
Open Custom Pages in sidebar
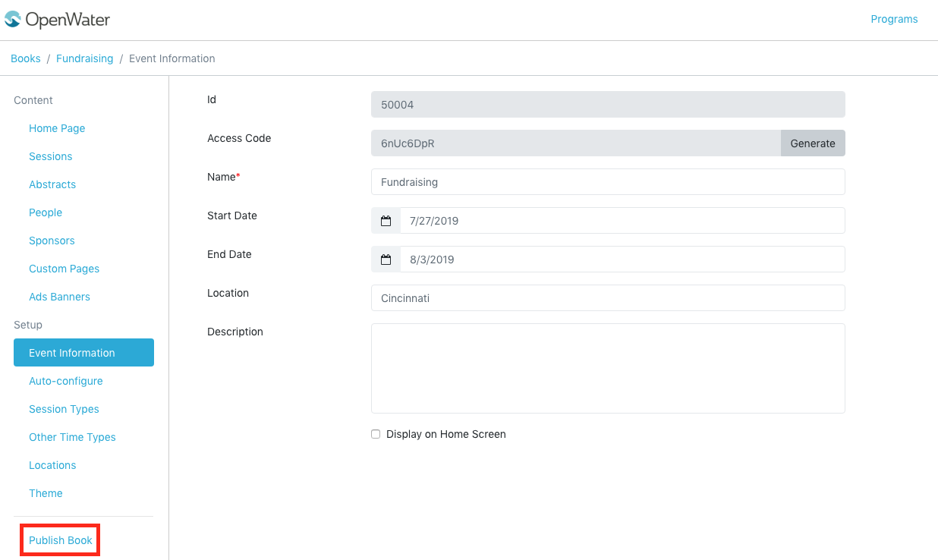click(64, 269)
